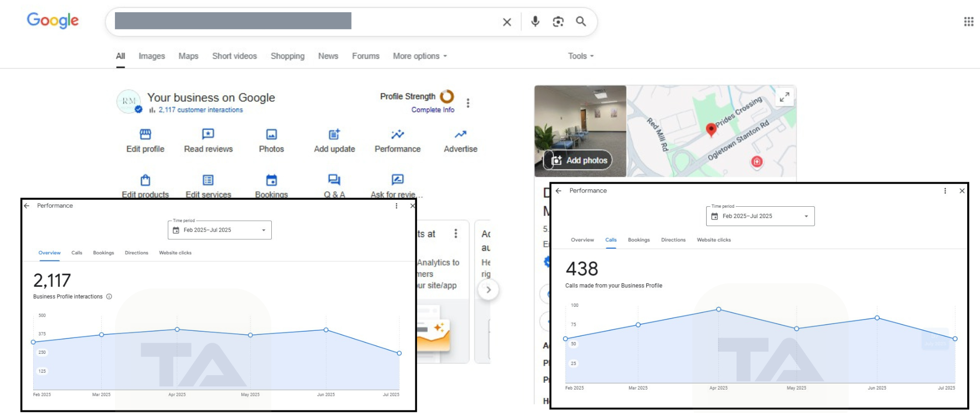Open Read reviews icon
The width and height of the screenshot is (980, 413).
(x=208, y=134)
